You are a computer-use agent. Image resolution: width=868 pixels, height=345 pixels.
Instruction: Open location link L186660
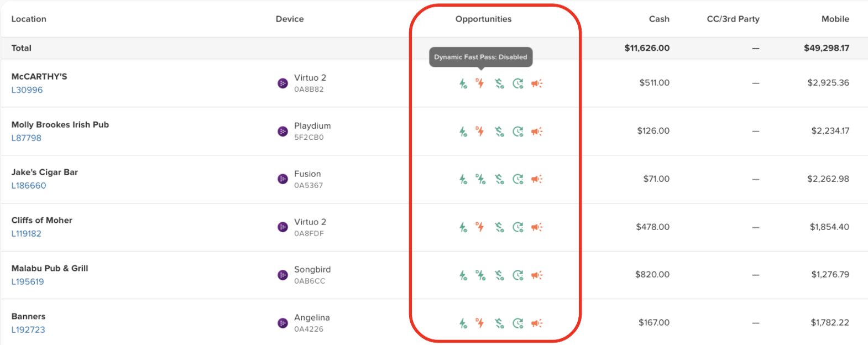pyautogui.click(x=29, y=186)
